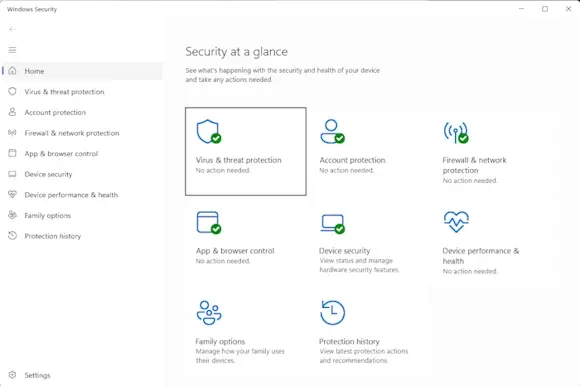
Task: Go to Firewall & network protection in sidebar
Action: (82, 133)
